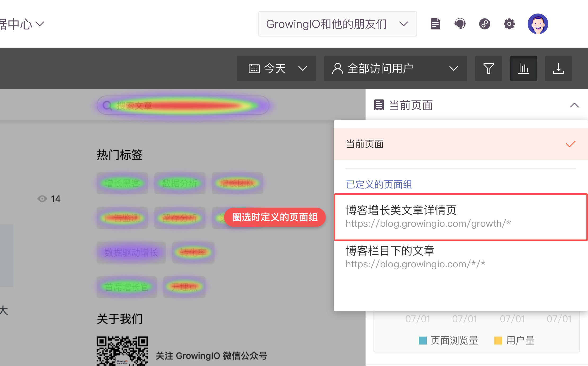Screen dimensions: 588x366
Task: Expand 全部访问用户 user segment dropdown
Action: point(395,68)
